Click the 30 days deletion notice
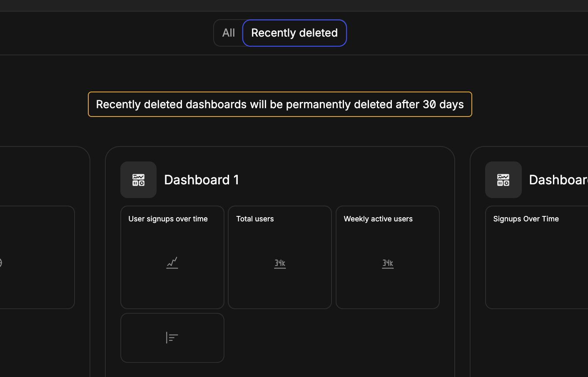Viewport: 588px width, 377px height. 280,104
